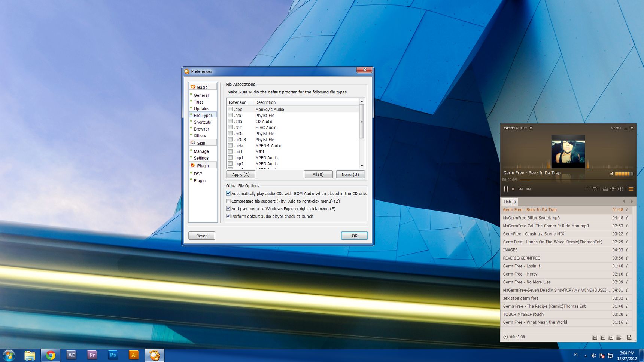
Task: Select 'Germ Free - What Mean the World'
Action: pyautogui.click(x=566, y=322)
